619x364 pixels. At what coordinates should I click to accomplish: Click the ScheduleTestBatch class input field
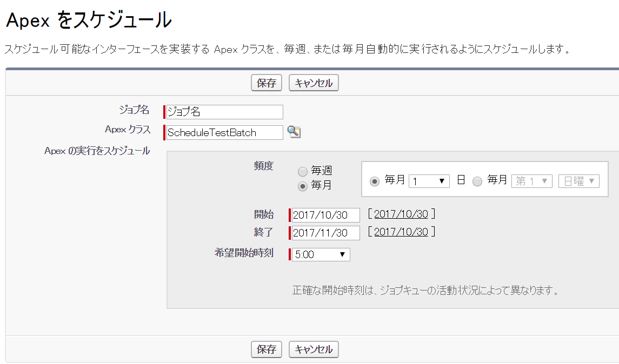pos(223,132)
